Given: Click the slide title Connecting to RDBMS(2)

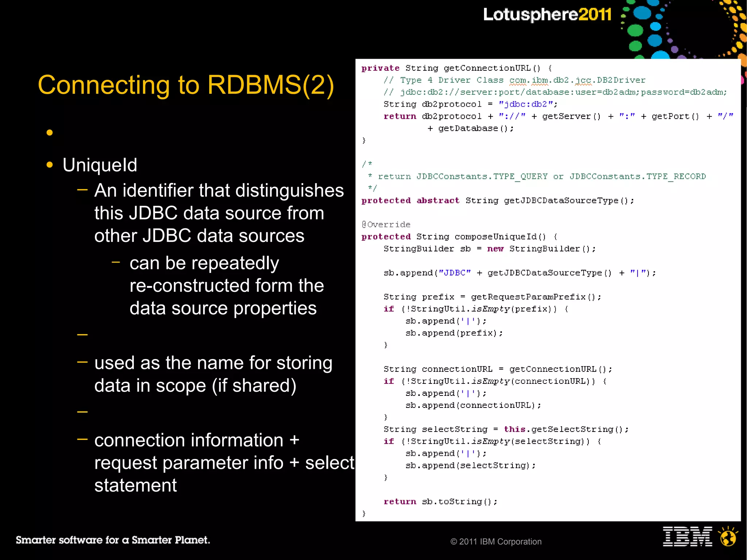Looking at the screenshot, I should pos(186,85).
